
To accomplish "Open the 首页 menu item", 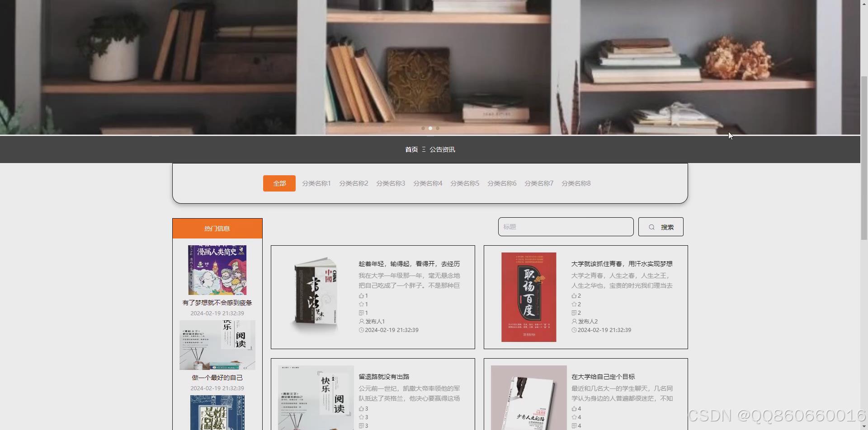I will [x=411, y=149].
